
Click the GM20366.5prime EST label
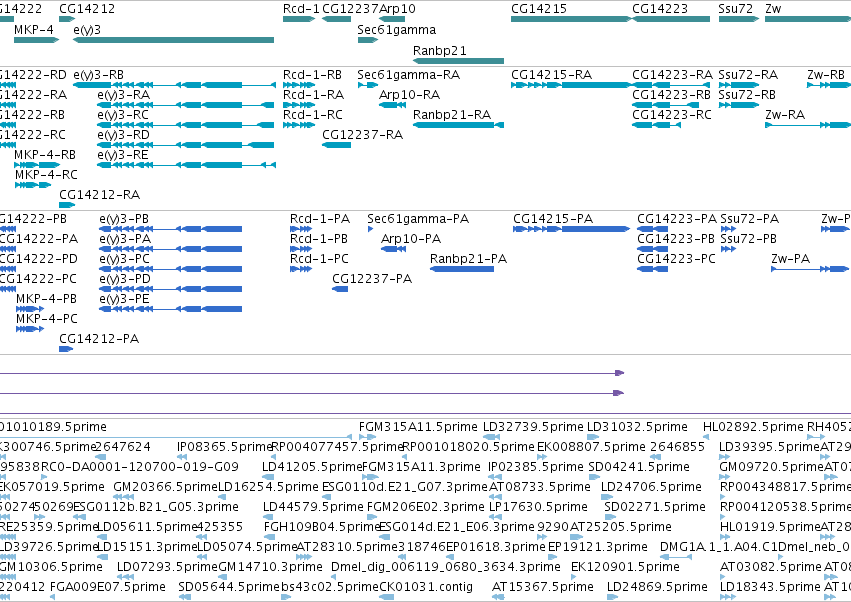point(165,487)
